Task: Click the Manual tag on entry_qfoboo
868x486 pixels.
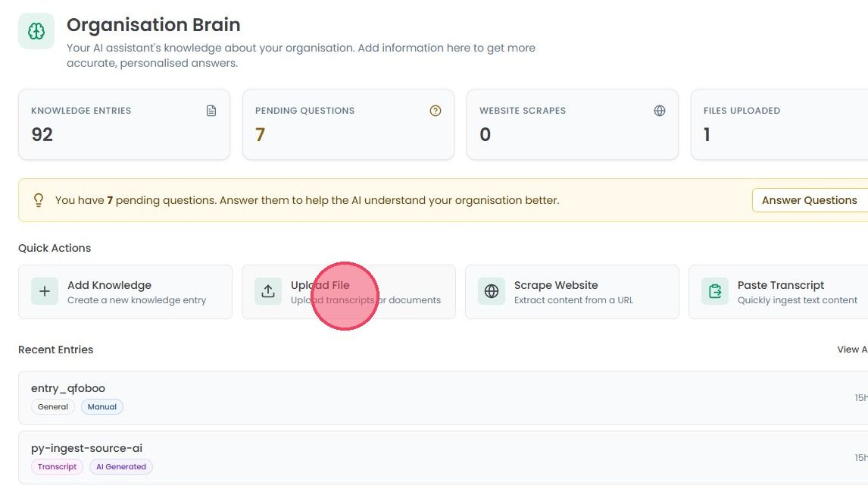Action: click(x=102, y=406)
